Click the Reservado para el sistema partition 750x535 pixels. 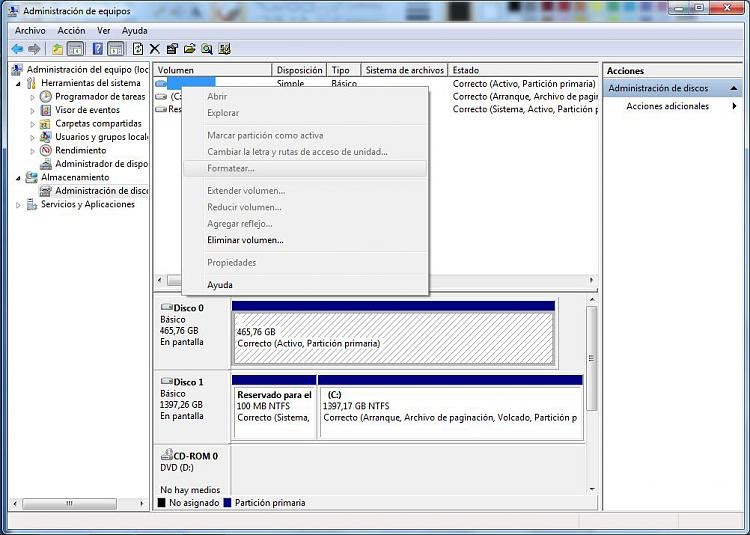point(274,412)
